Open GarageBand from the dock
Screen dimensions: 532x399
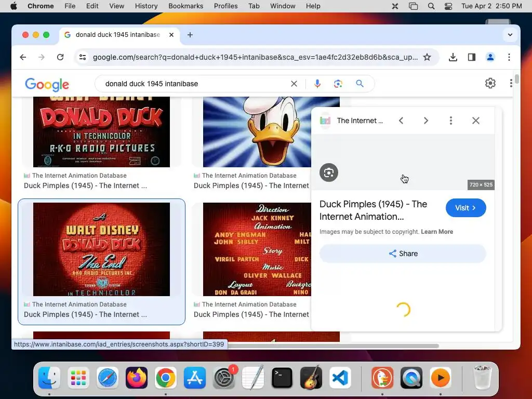click(311, 378)
